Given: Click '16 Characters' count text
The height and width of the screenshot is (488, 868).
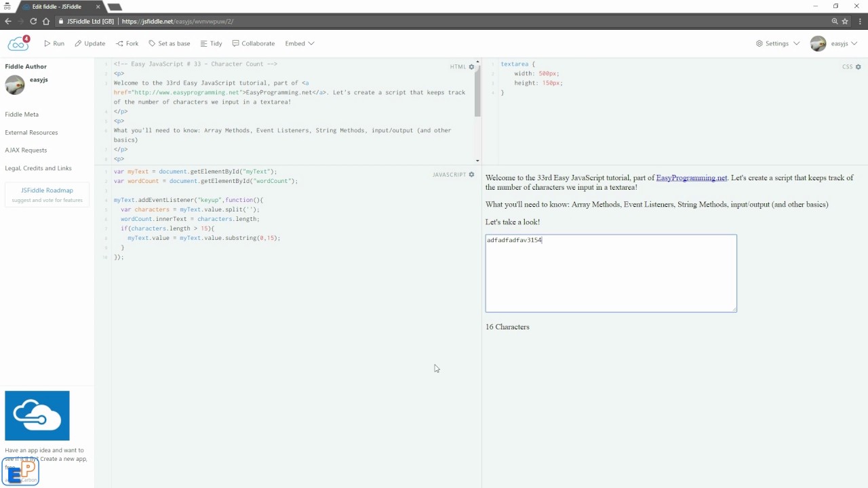Looking at the screenshot, I should tap(507, 327).
